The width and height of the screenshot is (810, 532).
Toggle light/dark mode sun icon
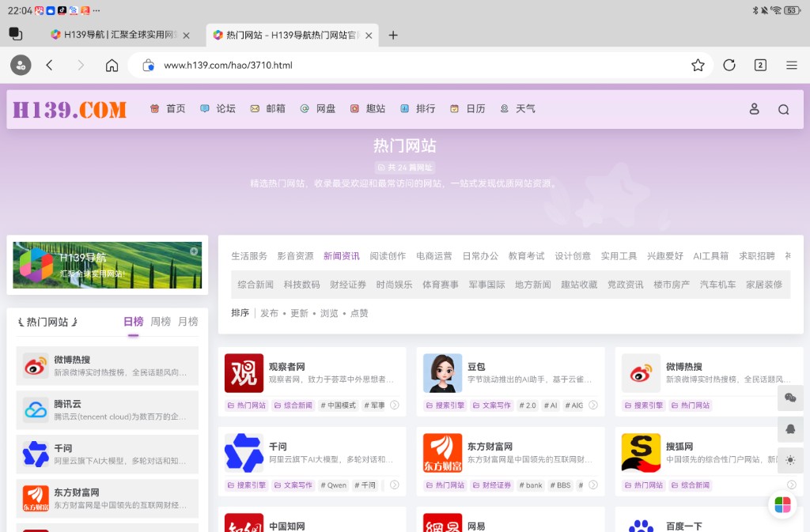pyautogui.click(x=790, y=460)
